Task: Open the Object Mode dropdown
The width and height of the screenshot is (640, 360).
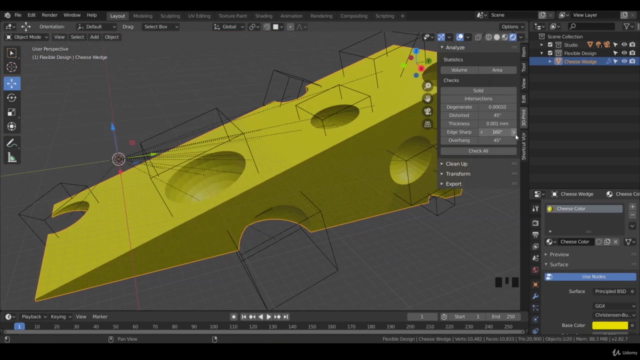Action: (27, 37)
